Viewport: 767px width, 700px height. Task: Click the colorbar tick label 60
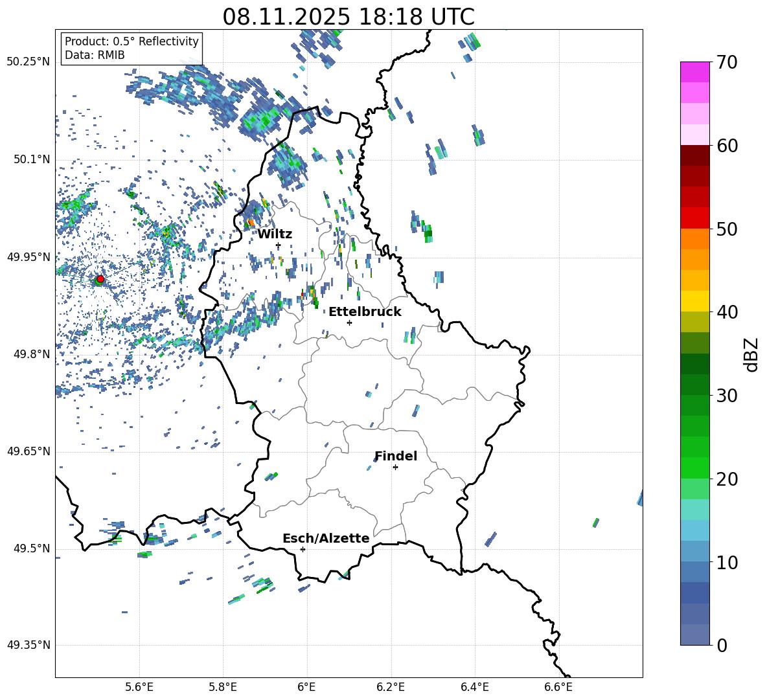click(x=727, y=146)
